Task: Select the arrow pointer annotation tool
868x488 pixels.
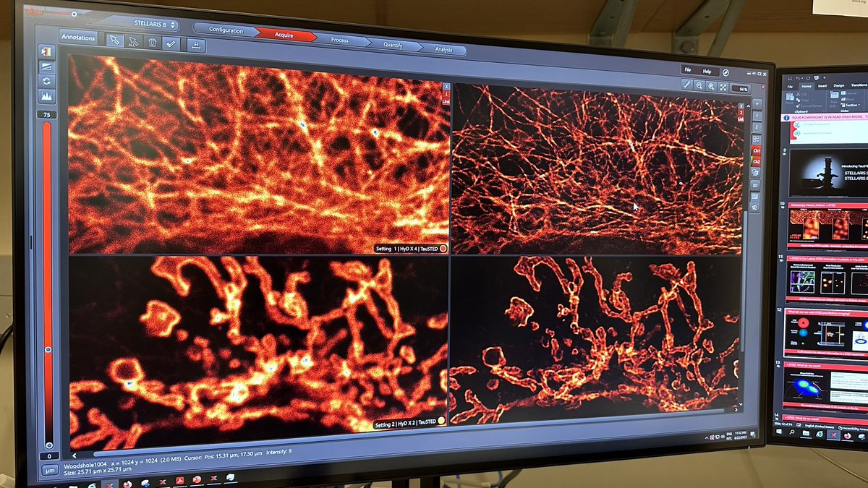Action: coord(114,40)
